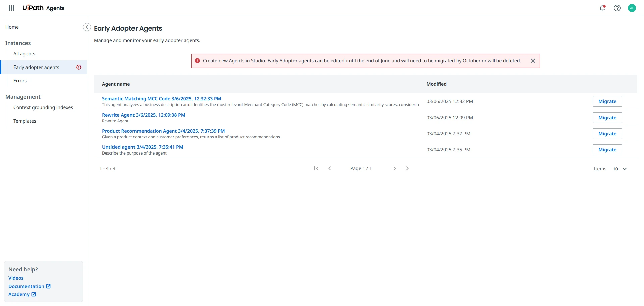Open Context grounding indexes
Image resolution: width=644 pixels, height=306 pixels.
click(43, 107)
